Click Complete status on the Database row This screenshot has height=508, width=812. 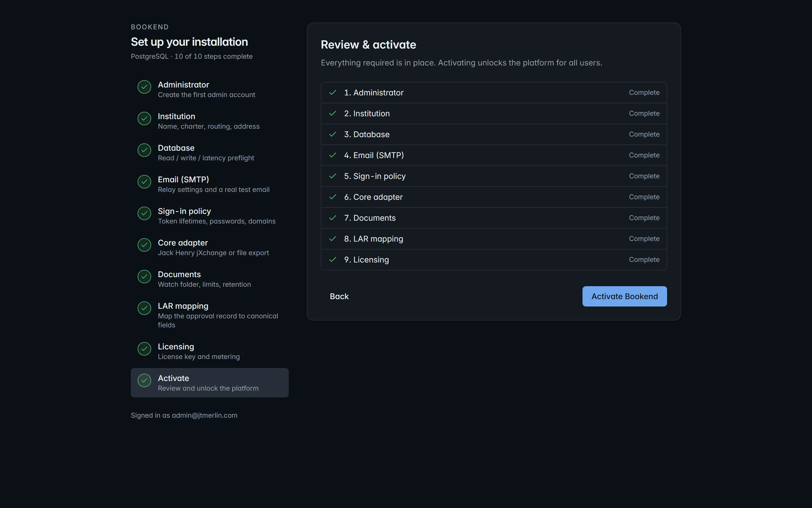[x=644, y=134]
